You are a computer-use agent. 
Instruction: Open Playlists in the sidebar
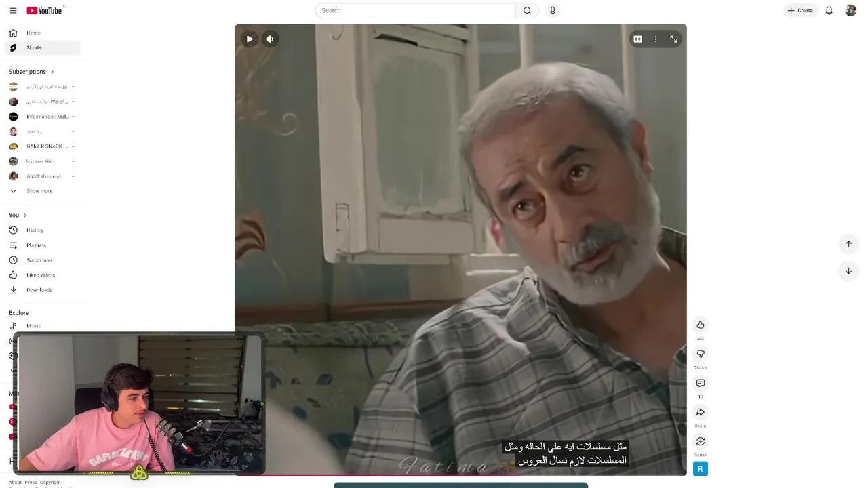(42, 245)
